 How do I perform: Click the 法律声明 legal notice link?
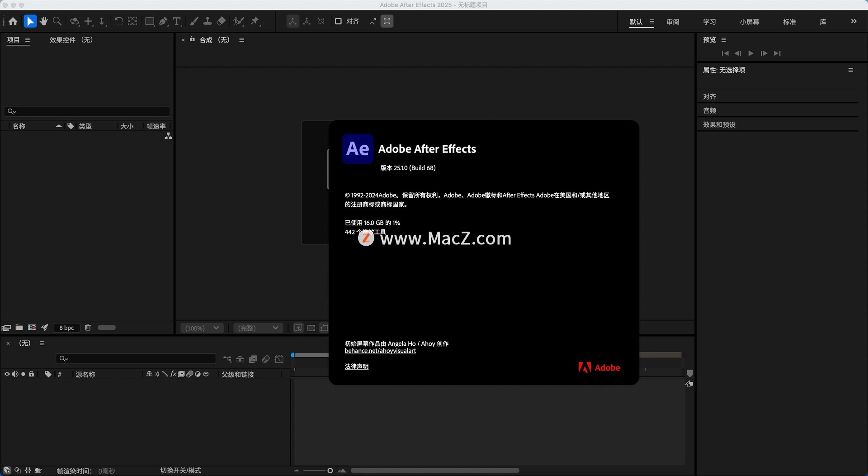pyautogui.click(x=356, y=367)
